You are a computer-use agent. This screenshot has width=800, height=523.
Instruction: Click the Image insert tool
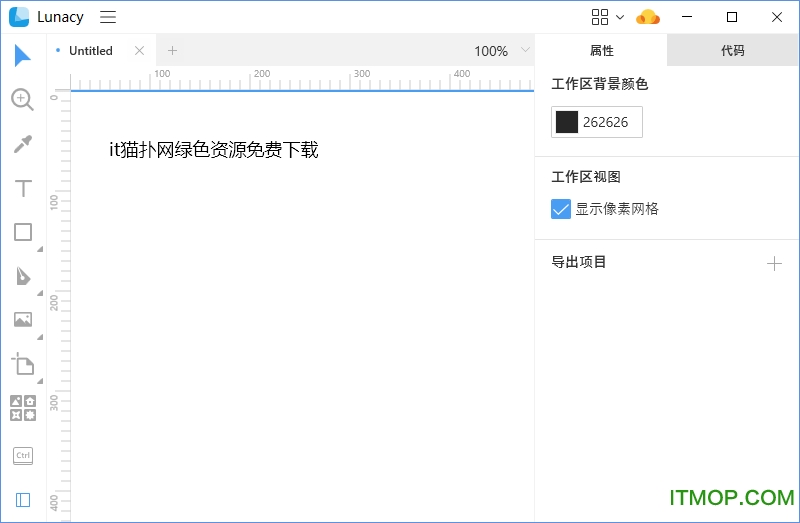23,319
